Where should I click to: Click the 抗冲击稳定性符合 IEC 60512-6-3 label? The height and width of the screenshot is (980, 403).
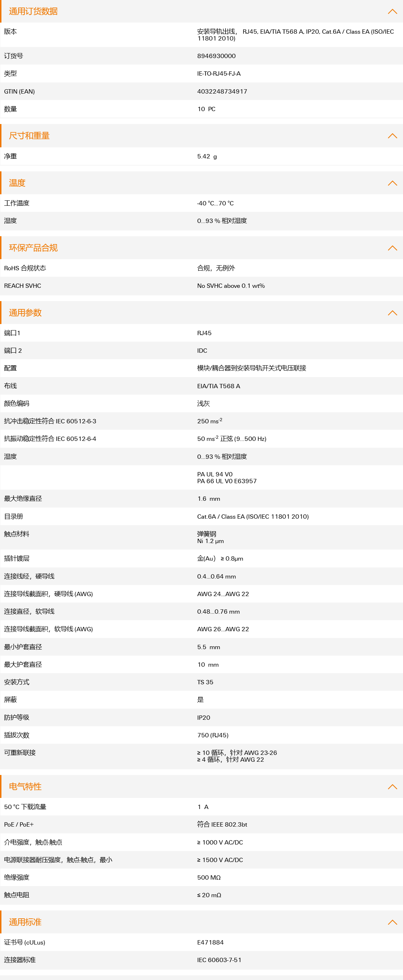click(50, 421)
